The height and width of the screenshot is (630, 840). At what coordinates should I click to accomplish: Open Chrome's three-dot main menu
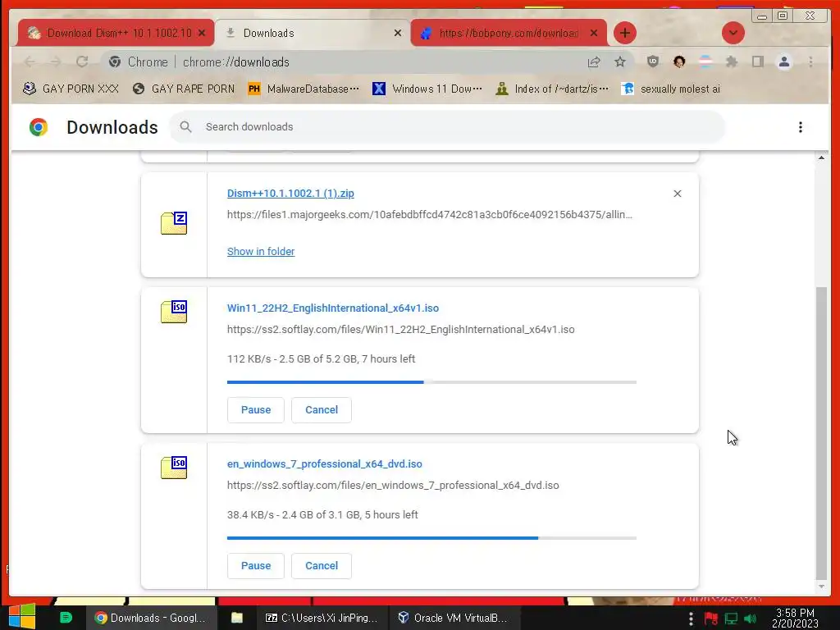[x=810, y=62]
